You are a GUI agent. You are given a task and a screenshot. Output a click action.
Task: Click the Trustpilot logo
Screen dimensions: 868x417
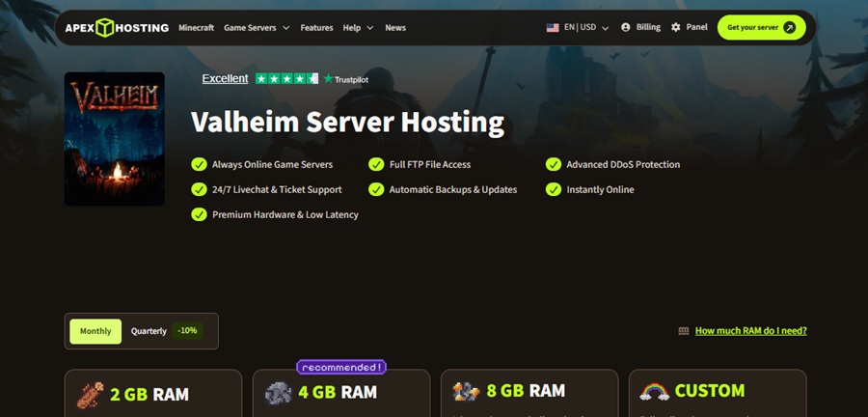click(346, 79)
